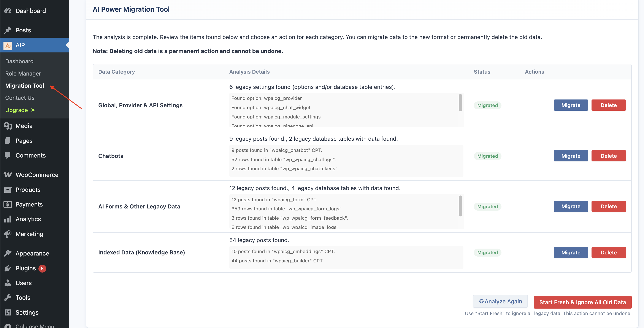Click the WooCommerce logo icon
Screen dimensions: 644x328
click(x=8, y=175)
